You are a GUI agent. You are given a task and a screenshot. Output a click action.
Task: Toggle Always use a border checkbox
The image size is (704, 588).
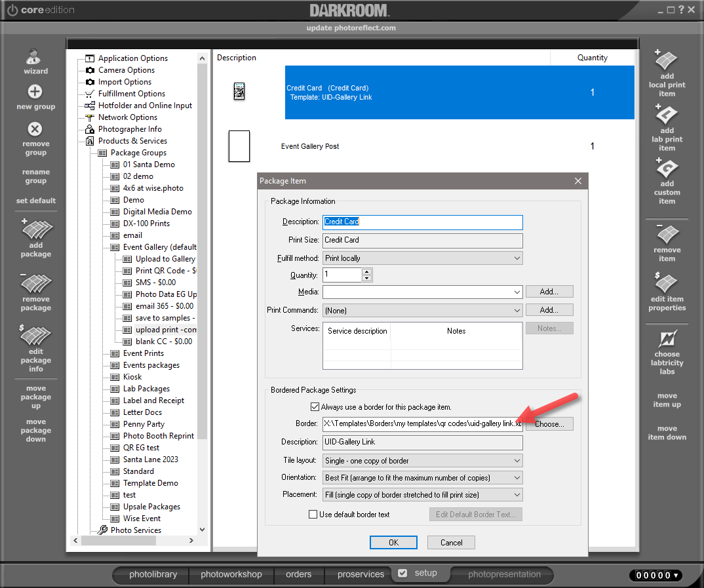(315, 406)
